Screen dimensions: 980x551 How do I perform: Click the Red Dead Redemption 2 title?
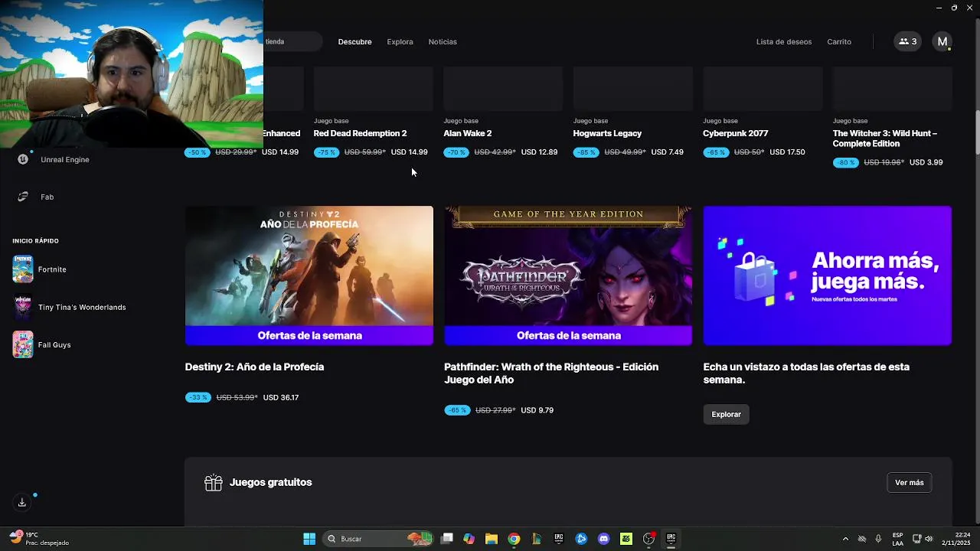[x=360, y=133]
